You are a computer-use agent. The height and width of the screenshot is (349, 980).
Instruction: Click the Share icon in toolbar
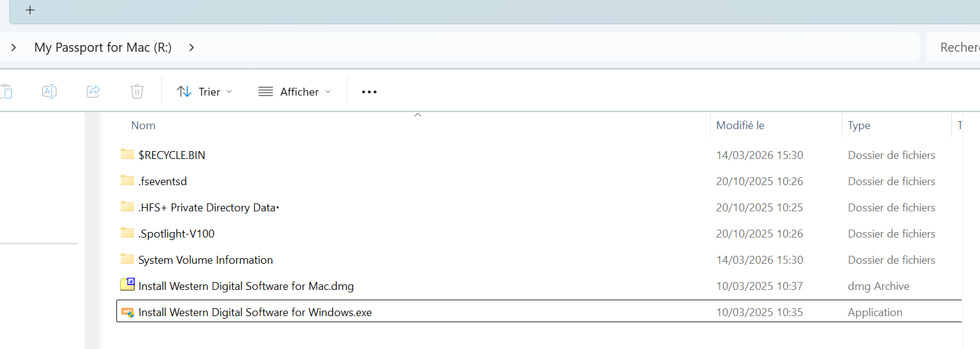click(x=93, y=92)
